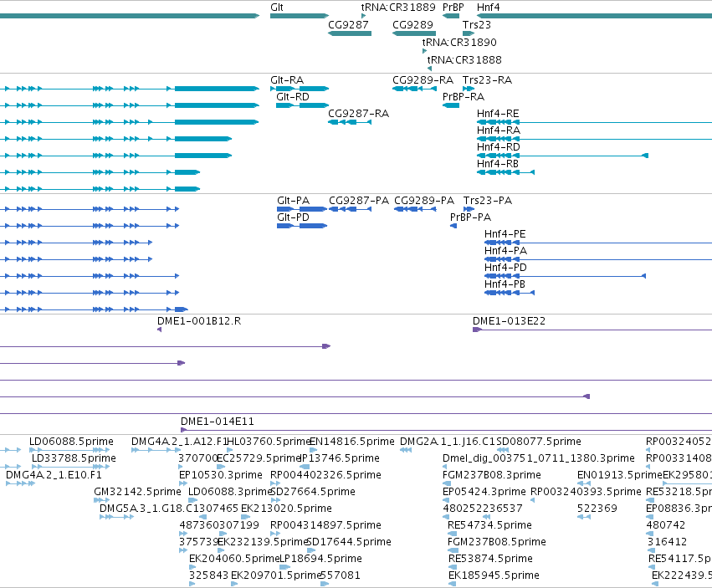The image size is (712, 588).
Task: Select the Hnf4 gene label in top track
Action: tap(488, 8)
